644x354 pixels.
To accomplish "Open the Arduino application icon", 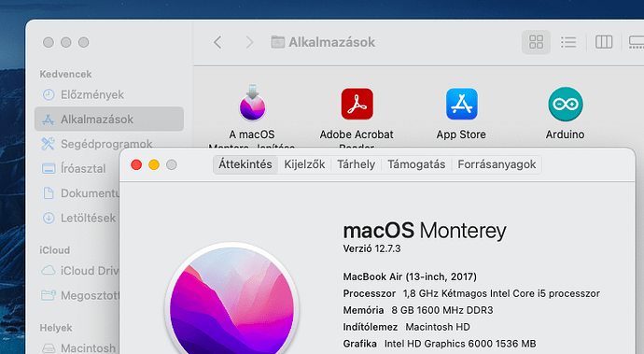I will coord(566,104).
